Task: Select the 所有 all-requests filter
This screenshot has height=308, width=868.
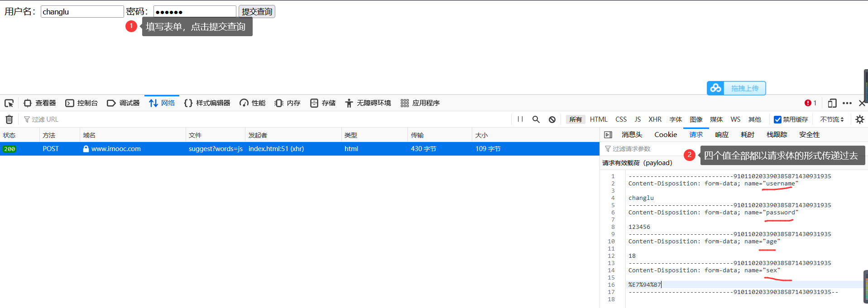Action: pos(575,119)
